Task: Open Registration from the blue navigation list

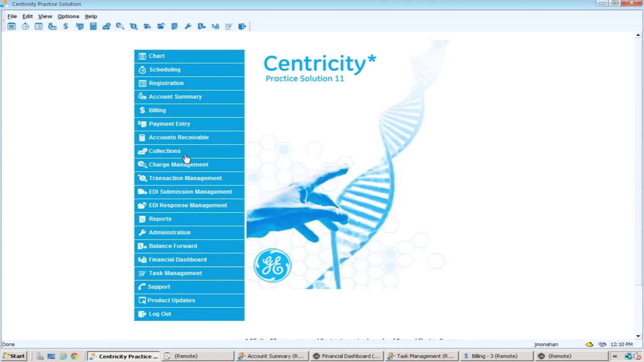Action: [189, 83]
